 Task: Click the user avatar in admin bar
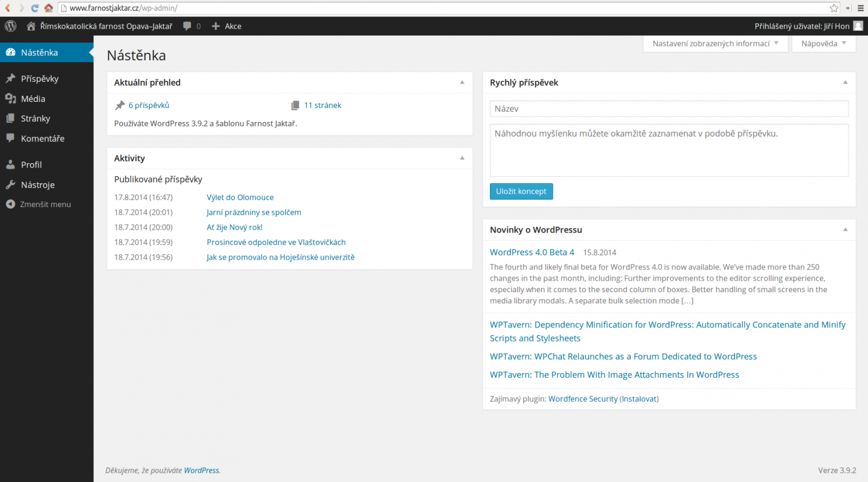point(858,26)
